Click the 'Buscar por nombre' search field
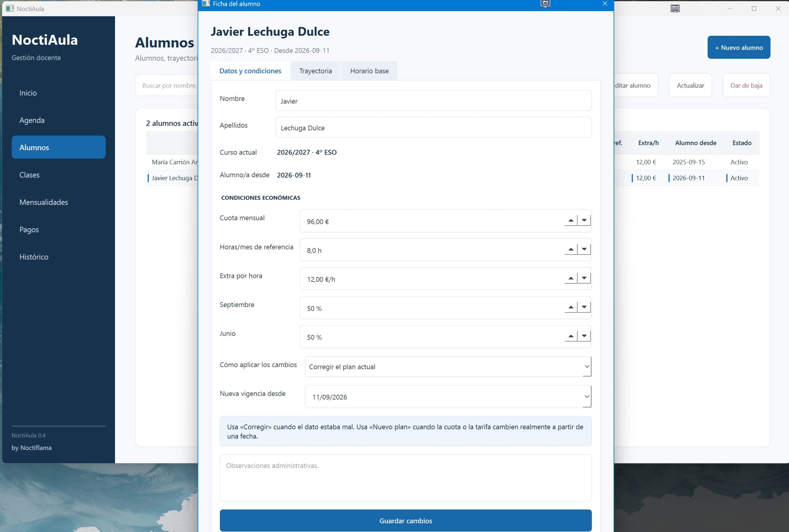The image size is (789, 532). pos(167,85)
